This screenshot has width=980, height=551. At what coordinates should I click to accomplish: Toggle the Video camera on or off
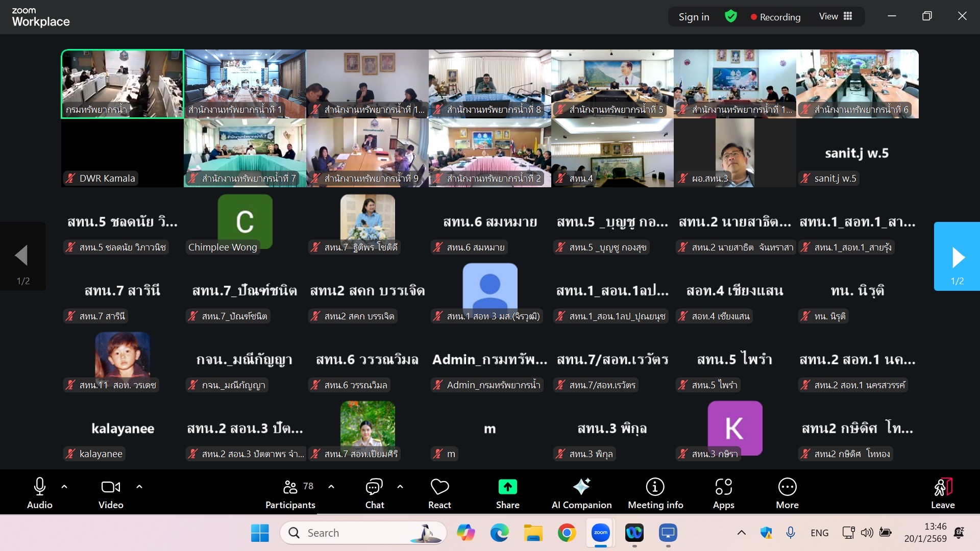110,487
